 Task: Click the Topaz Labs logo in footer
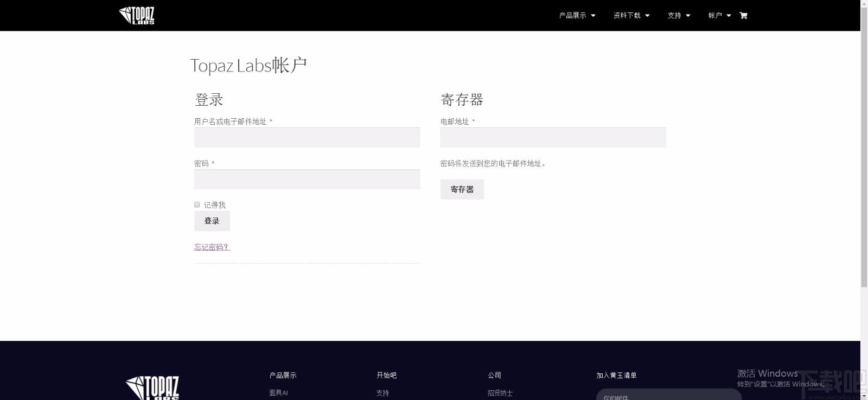tap(152, 388)
